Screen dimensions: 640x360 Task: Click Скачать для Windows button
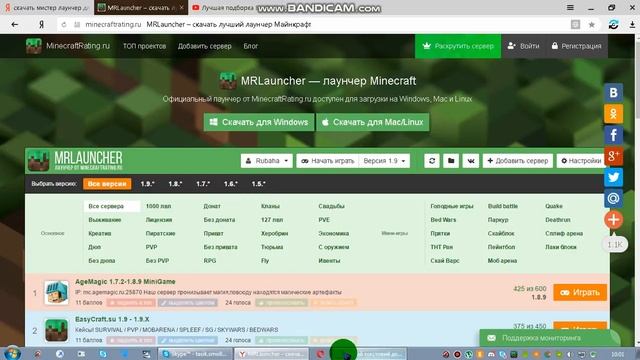(x=259, y=122)
